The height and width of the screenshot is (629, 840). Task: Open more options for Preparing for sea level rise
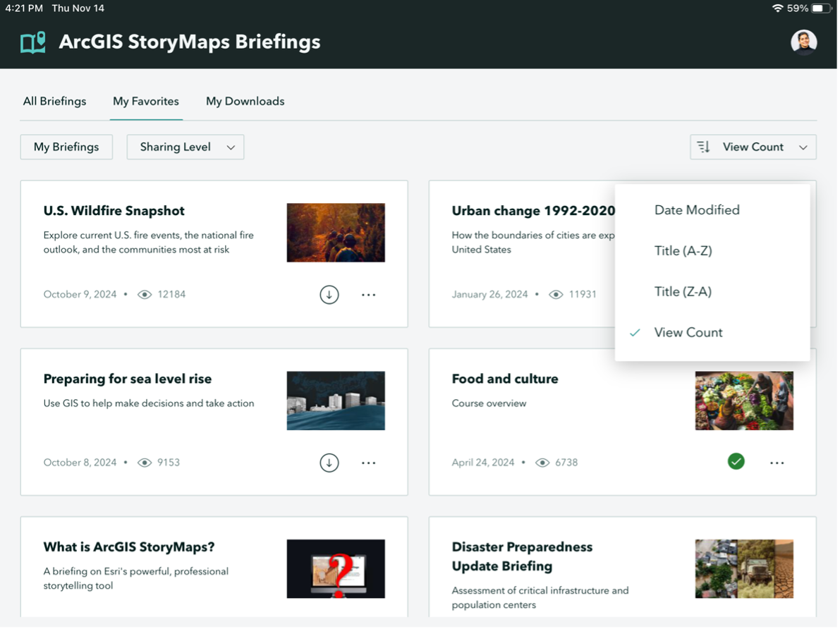tap(368, 463)
